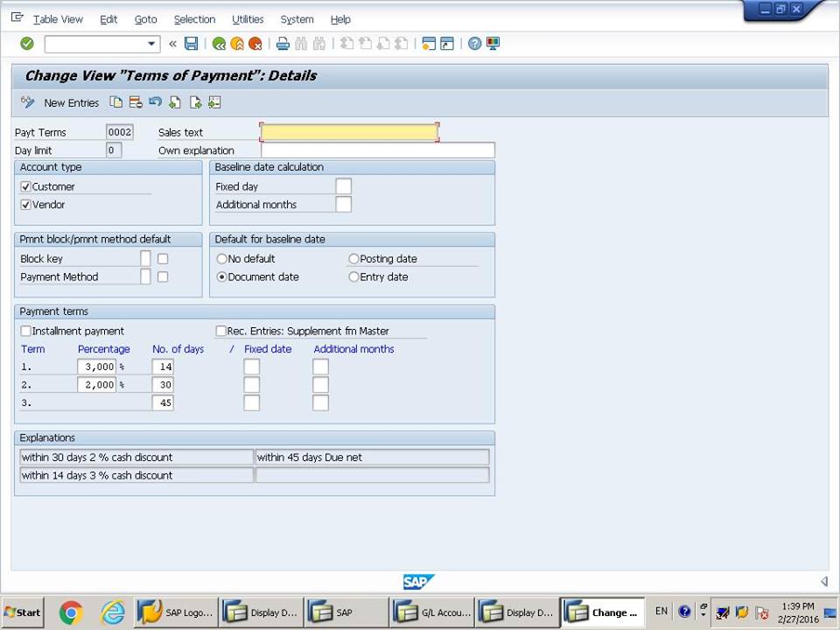Go back using the green Back arrow icon
The image size is (840, 630).
point(219,44)
